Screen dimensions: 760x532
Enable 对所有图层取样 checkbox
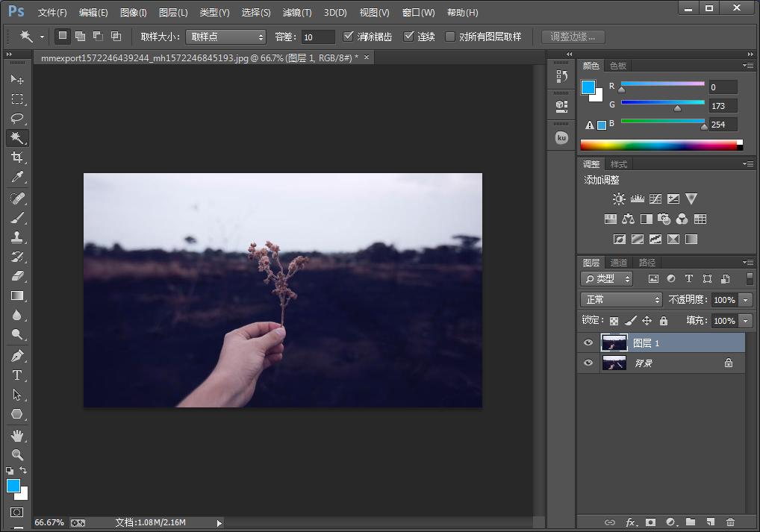coord(450,37)
